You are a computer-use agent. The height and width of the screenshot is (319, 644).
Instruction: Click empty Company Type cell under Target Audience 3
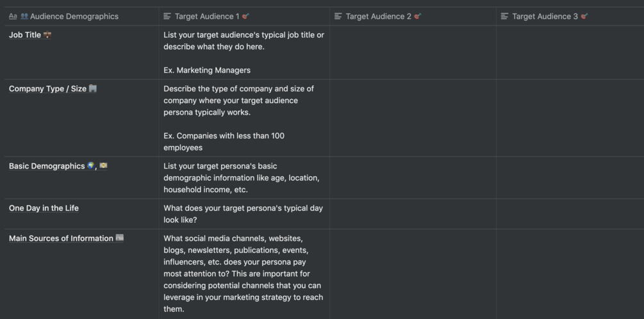tap(570, 118)
